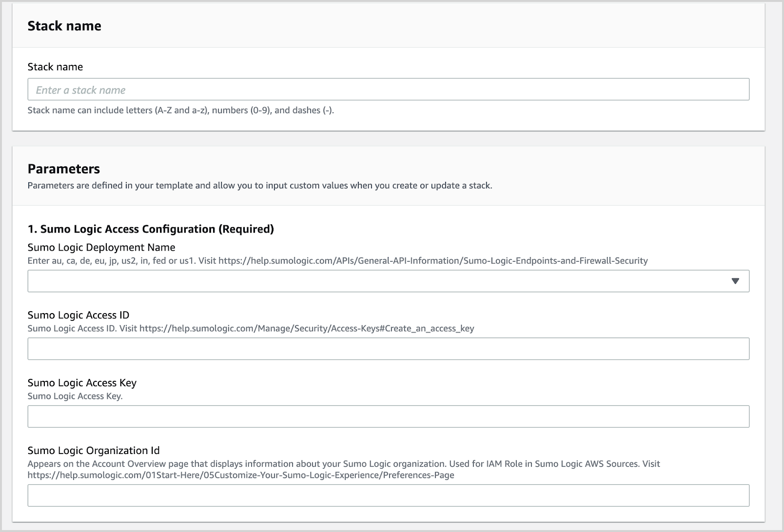Click the "Sumo Logic Deployment Name" label

(x=101, y=247)
